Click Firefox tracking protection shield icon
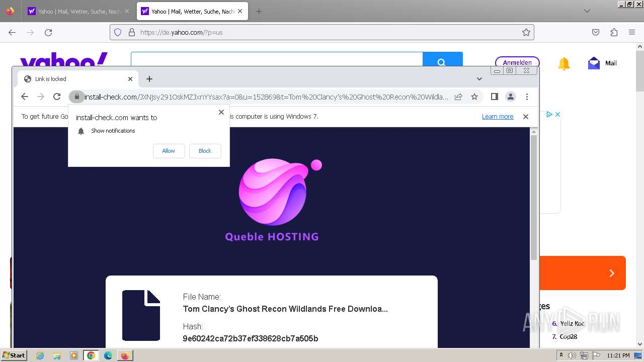Image resolution: width=644 pixels, height=362 pixels. [118, 32]
